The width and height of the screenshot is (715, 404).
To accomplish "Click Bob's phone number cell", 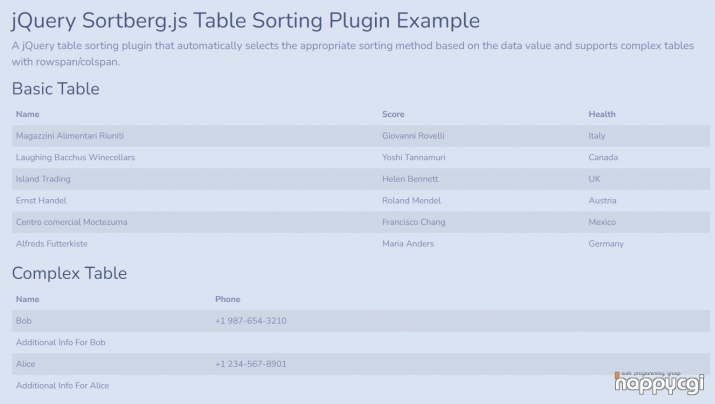I will coord(251,321).
